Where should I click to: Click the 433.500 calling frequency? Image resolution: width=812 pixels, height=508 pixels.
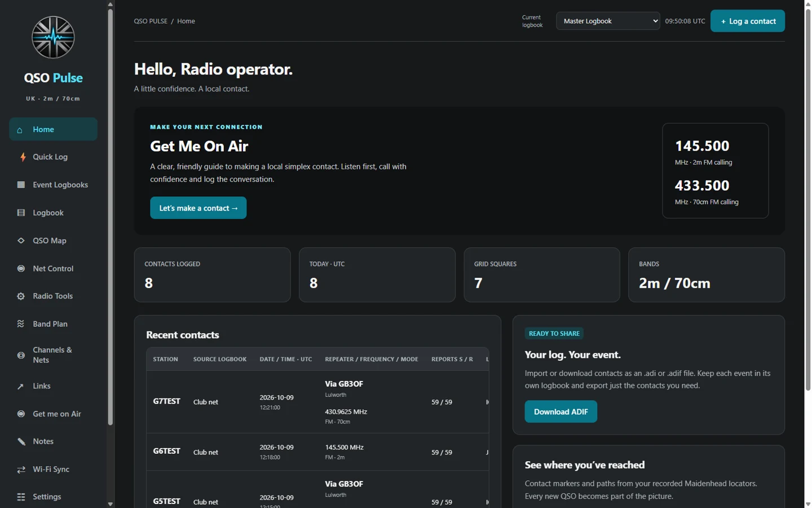point(702,186)
